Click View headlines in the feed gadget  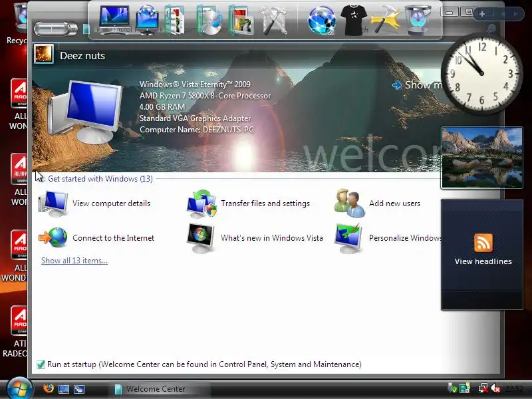click(483, 261)
